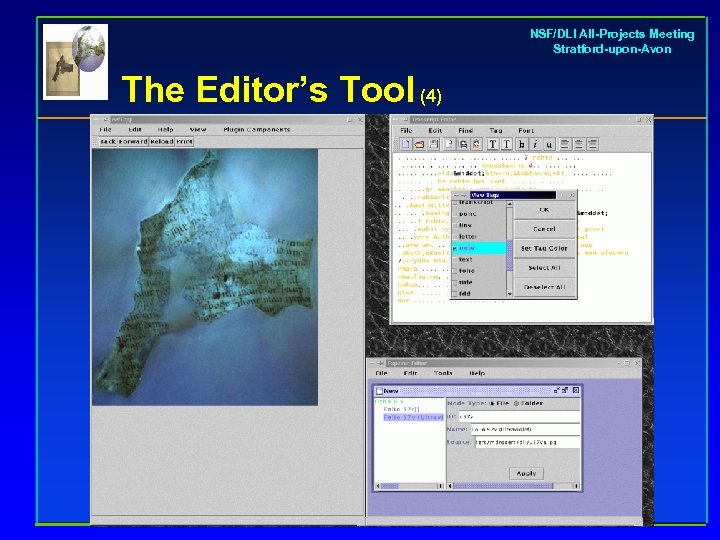This screenshot has width=720, height=540.
Task: Click OK in the View Tags dialog
Action: 544,209
